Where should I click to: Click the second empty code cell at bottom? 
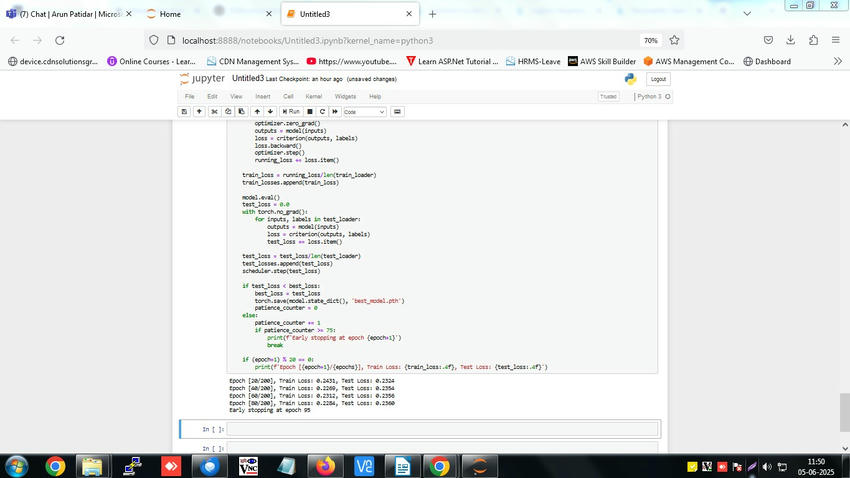(442, 448)
